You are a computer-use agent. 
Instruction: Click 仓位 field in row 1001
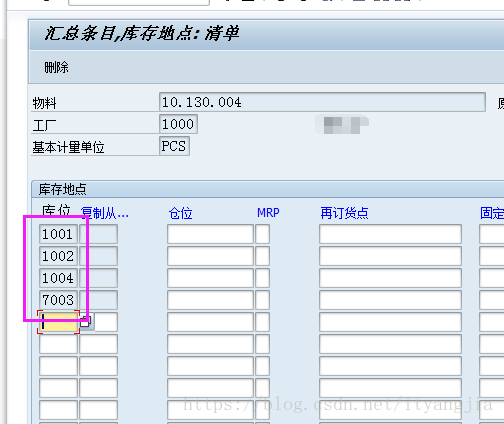point(210,234)
